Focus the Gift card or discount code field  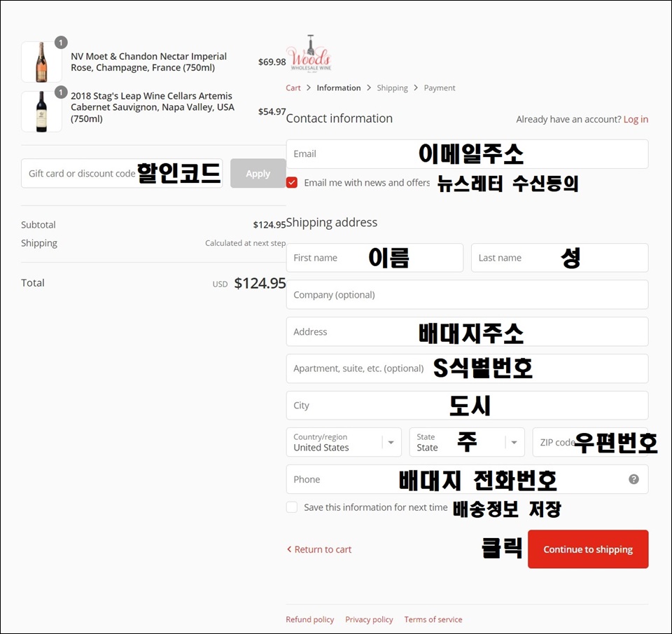122,173
